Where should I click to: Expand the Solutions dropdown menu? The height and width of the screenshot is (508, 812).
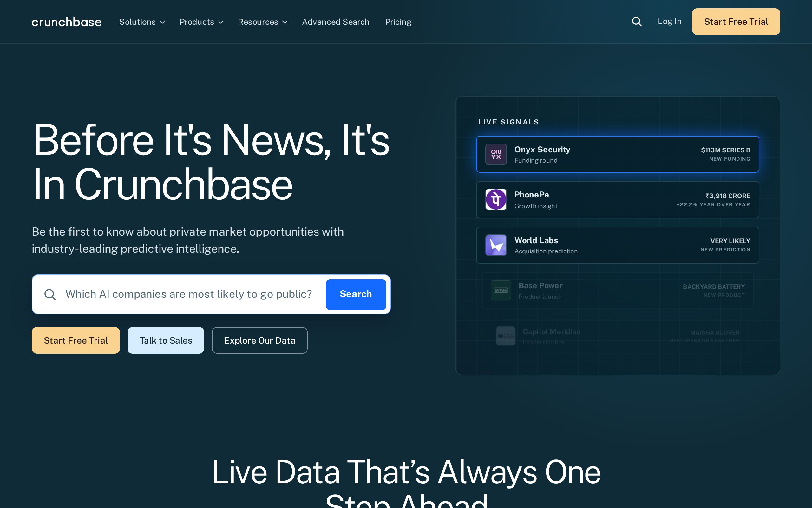click(x=142, y=22)
